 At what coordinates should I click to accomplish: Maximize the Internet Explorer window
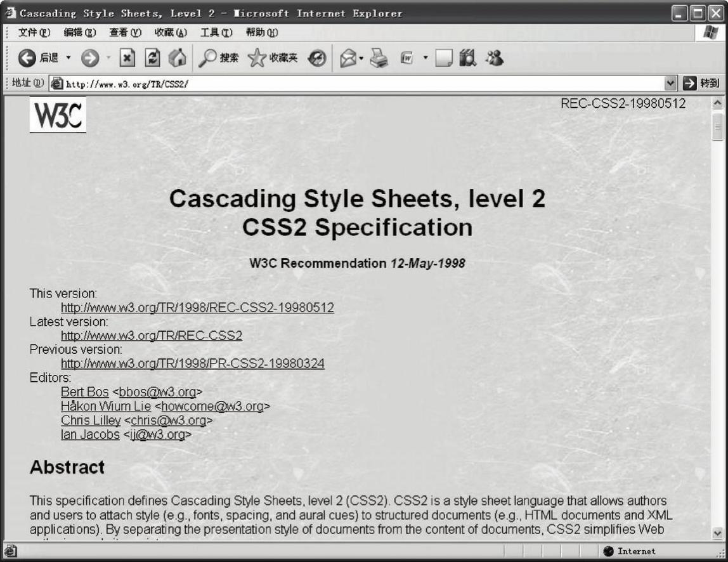(x=698, y=13)
